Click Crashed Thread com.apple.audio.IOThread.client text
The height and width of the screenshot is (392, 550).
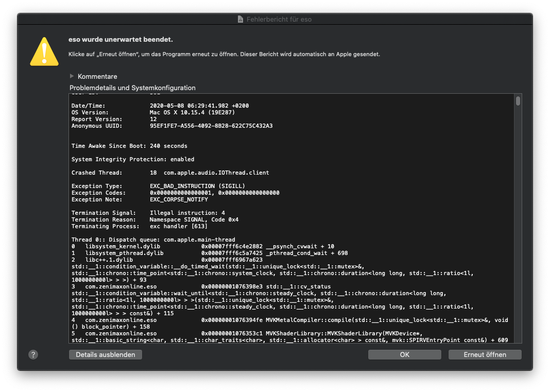(x=216, y=173)
